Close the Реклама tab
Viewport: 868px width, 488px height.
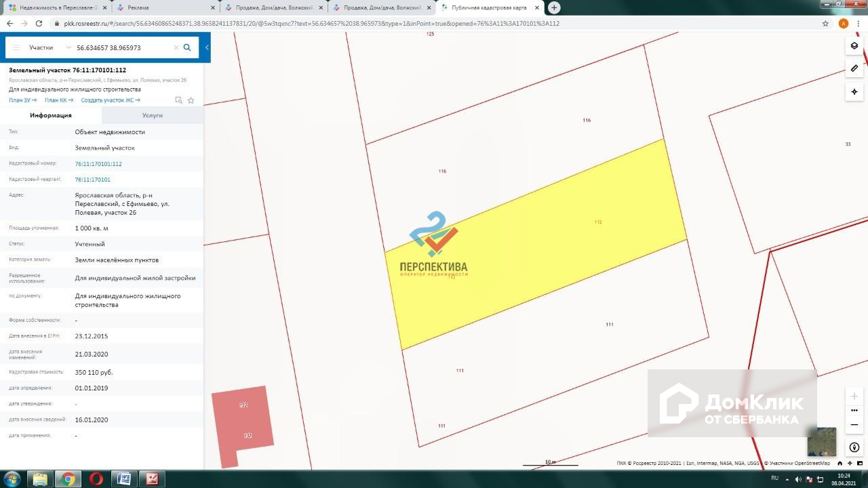pos(212,7)
